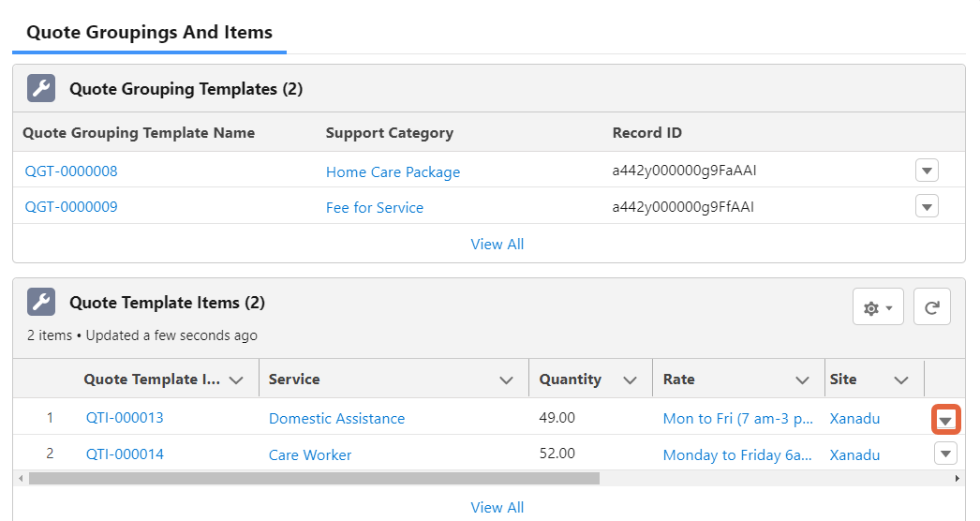Open the Domestic Assistance service link
The height and width of the screenshot is (521, 980).
[x=336, y=419]
